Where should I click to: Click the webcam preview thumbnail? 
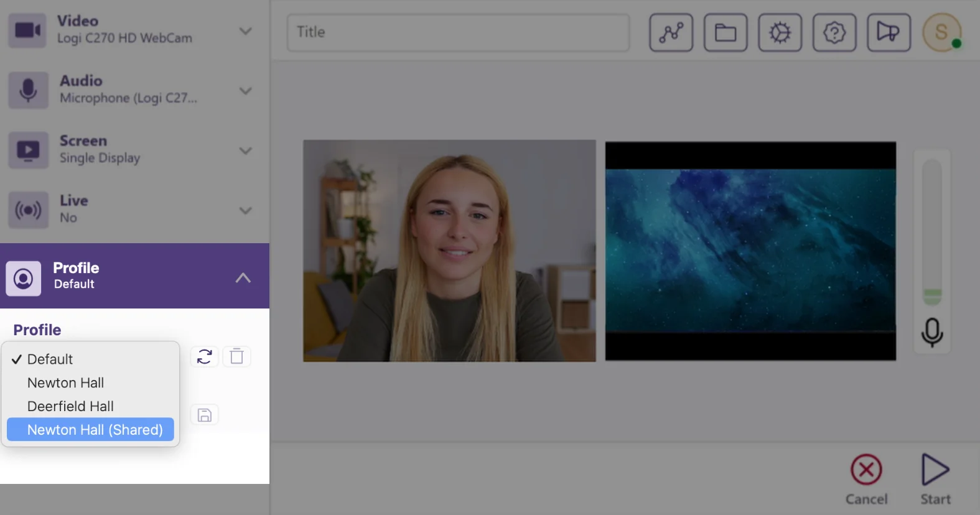tap(449, 251)
